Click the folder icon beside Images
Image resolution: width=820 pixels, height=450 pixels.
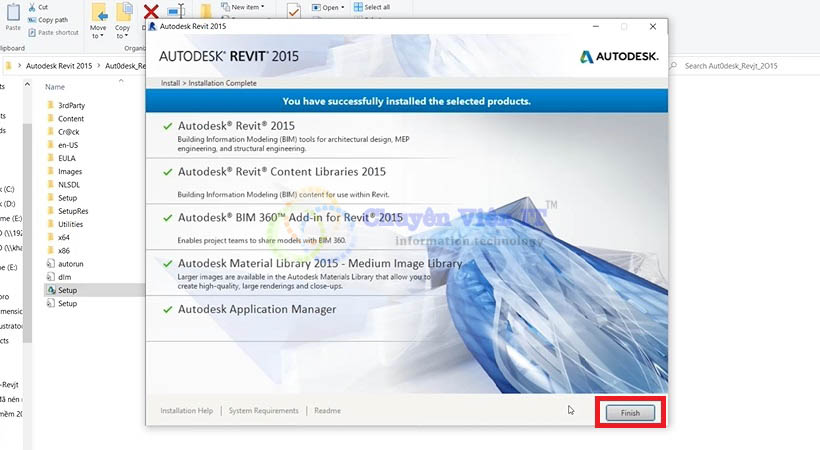click(x=51, y=171)
